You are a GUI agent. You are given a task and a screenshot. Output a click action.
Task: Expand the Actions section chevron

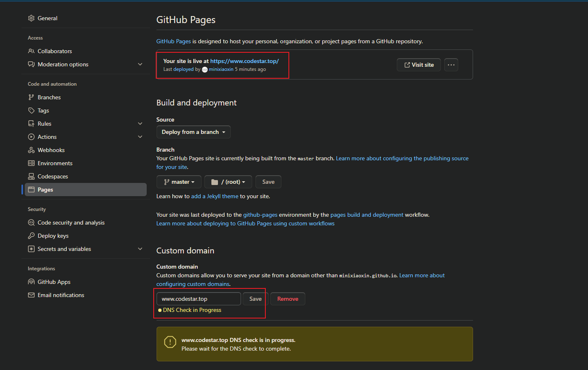point(140,137)
